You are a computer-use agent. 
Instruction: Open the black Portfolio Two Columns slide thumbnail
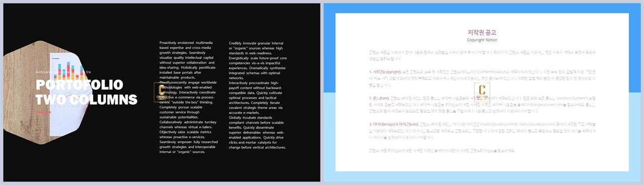pyautogui.click(x=162, y=92)
